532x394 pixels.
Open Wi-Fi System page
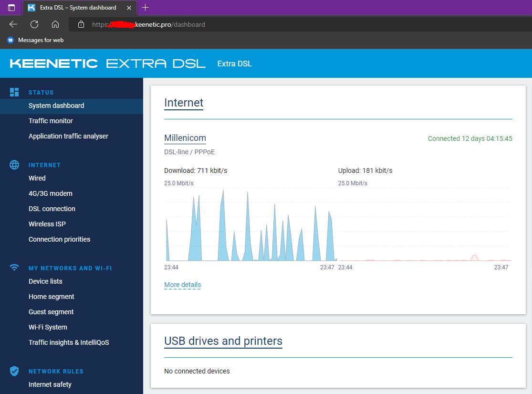tap(48, 328)
